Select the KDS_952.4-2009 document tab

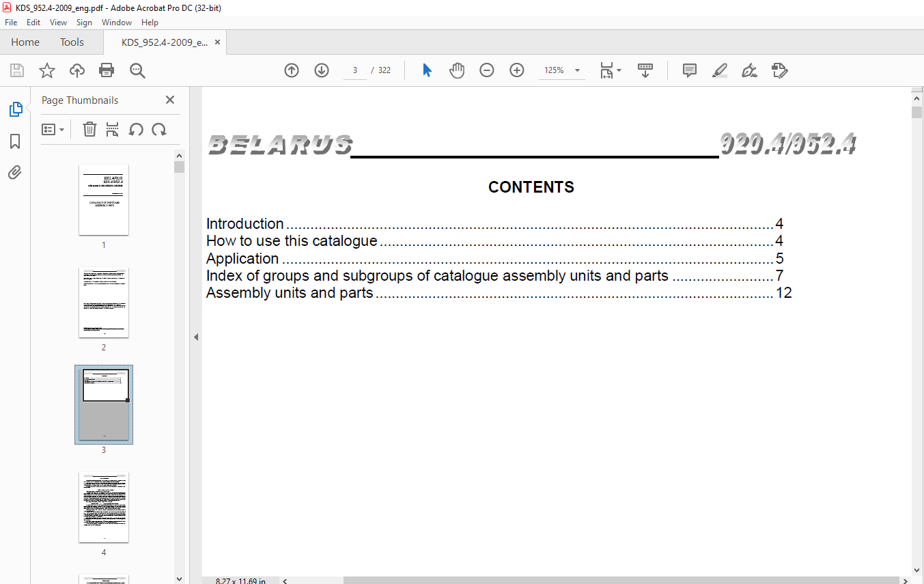[165, 42]
